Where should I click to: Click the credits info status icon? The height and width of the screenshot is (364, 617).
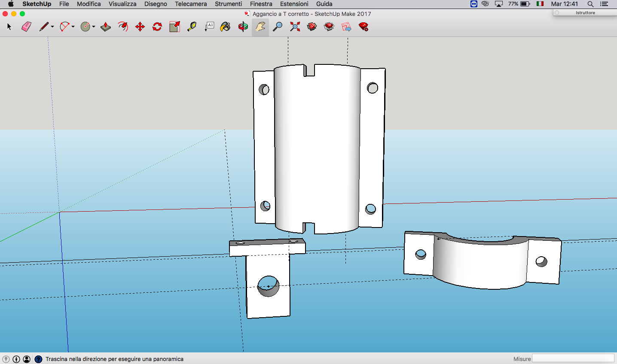click(16, 359)
